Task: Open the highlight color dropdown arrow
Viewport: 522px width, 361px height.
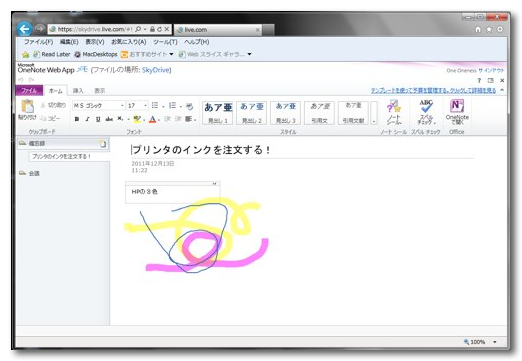Action: point(144,119)
